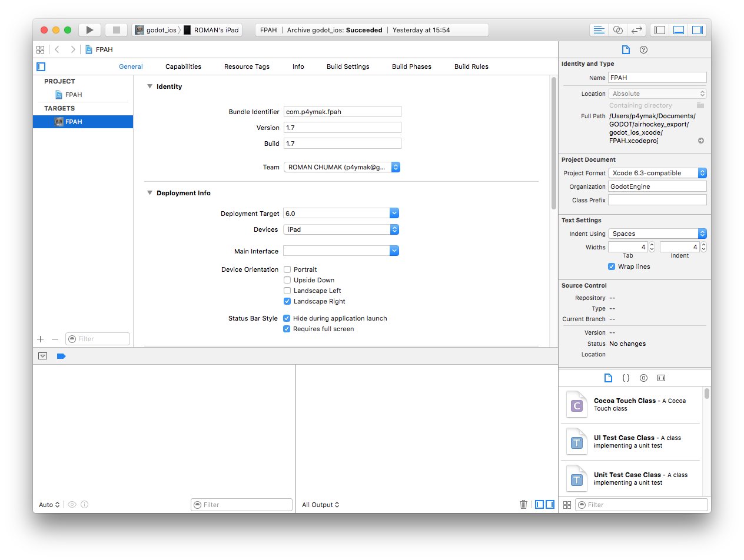Collapse the Deployment Info section
The width and height of the screenshot is (744, 560).
tap(150, 193)
